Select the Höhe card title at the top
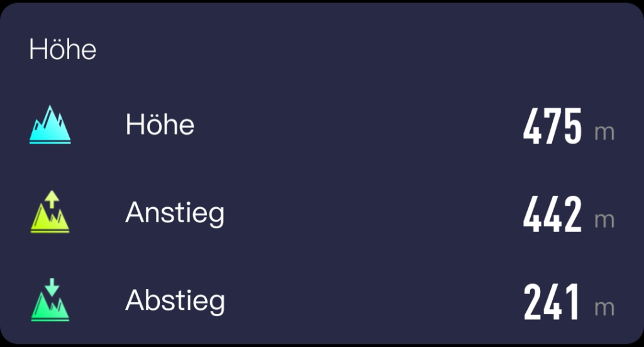644x347 pixels. pyautogui.click(x=63, y=49)
